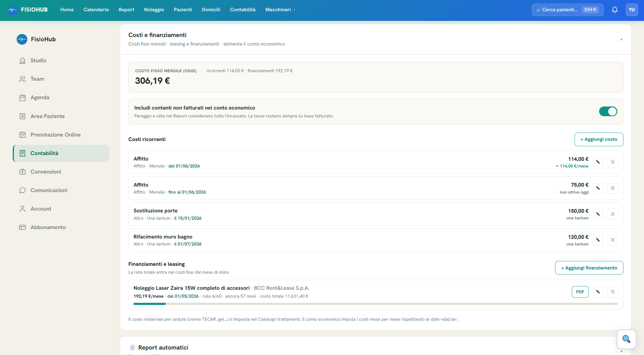Image resolution: width=644 pixels, height=355 pixels.
Task: Open the Macchinari dropdown menu
Action: (x=280, y=10)
